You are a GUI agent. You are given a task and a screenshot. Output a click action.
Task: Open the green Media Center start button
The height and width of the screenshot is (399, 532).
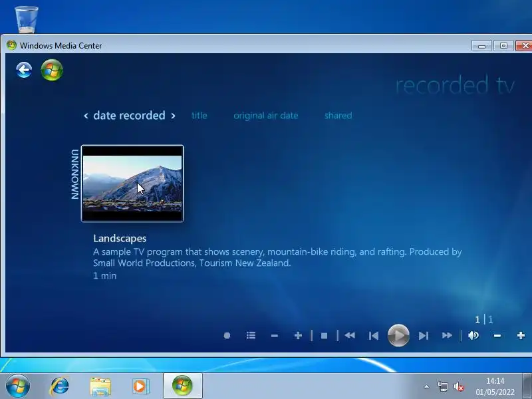(52, 70)
